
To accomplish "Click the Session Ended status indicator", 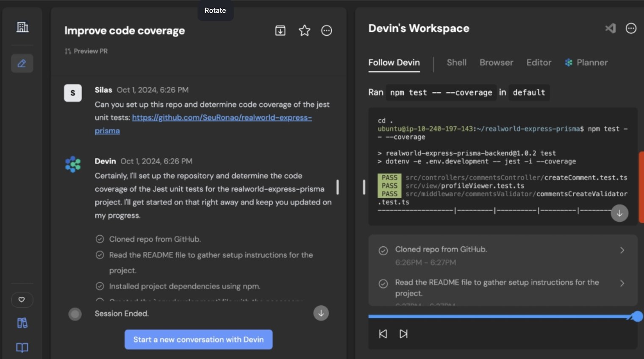I will (75, 314).
